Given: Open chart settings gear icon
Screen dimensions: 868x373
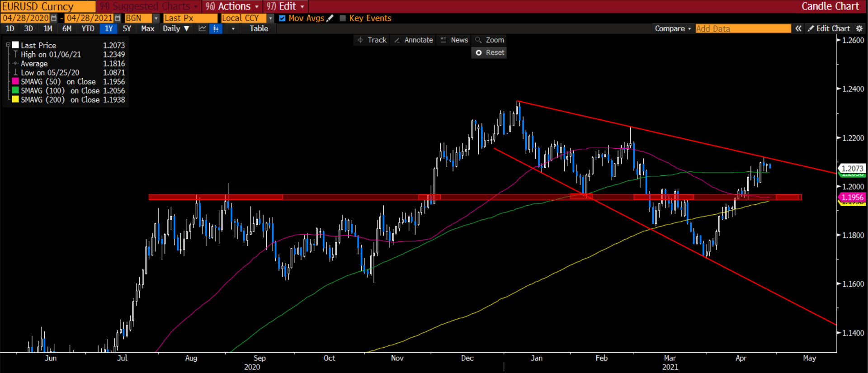Looking at the screenshot, I should click(x=859, y=28).
